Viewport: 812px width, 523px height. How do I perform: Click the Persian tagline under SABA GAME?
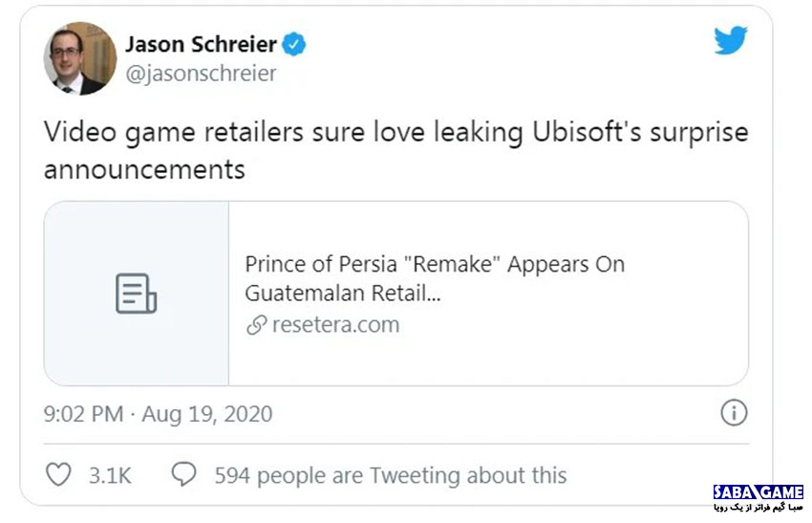click(759, 508)
